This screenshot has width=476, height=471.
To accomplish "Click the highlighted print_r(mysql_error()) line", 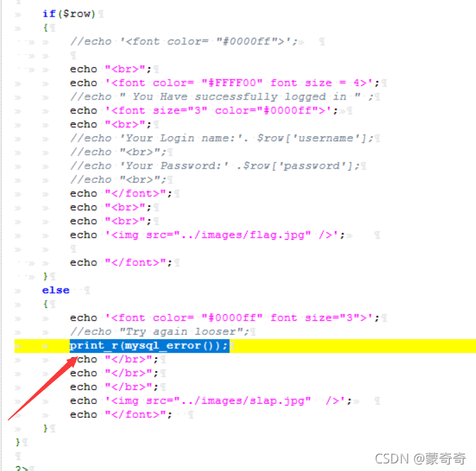I will [149, 346].
